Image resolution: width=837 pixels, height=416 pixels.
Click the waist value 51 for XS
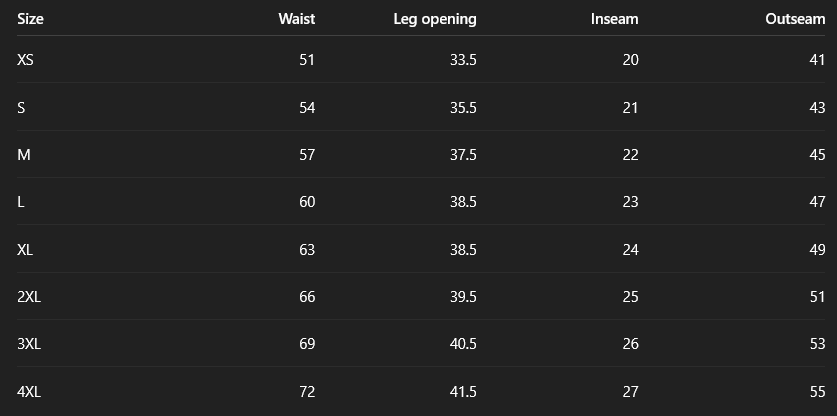(x=306, y=60)
